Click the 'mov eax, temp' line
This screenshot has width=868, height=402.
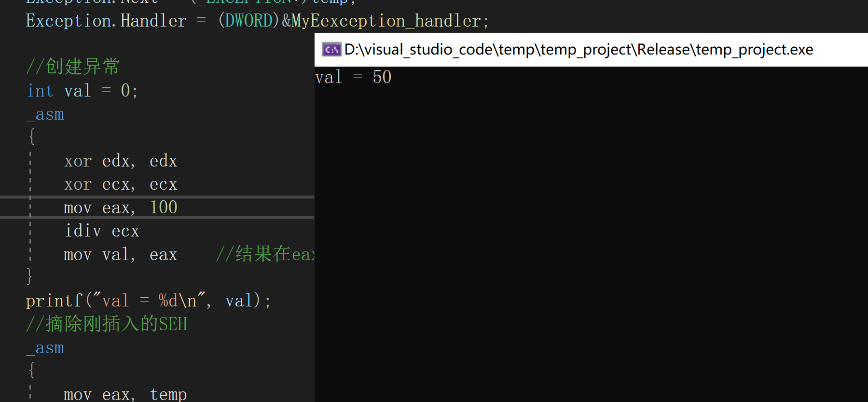tap(125, 394)
